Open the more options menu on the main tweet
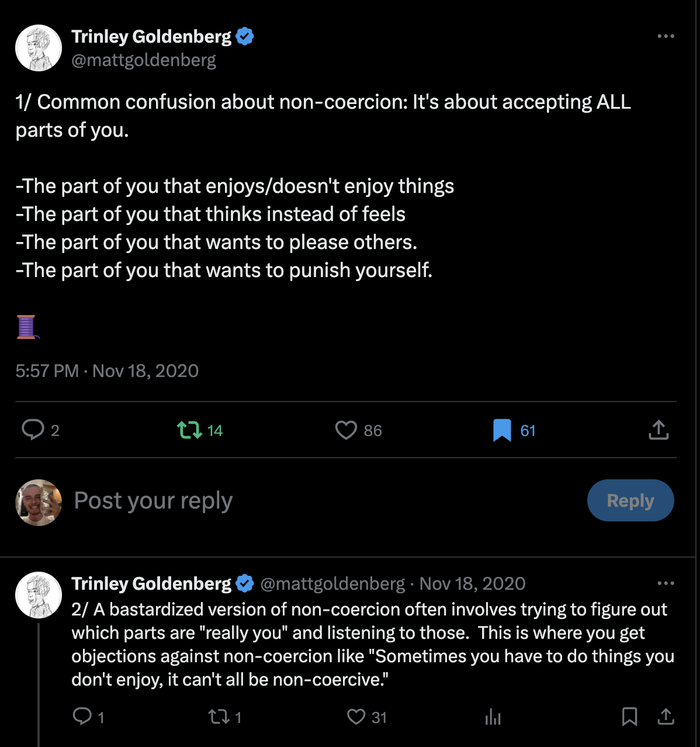 666,36
